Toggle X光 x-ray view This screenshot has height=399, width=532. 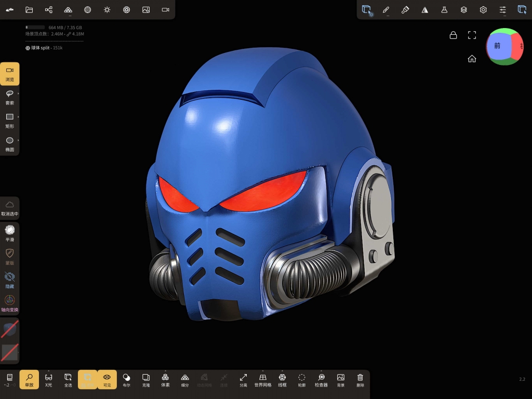click(48, 380)
